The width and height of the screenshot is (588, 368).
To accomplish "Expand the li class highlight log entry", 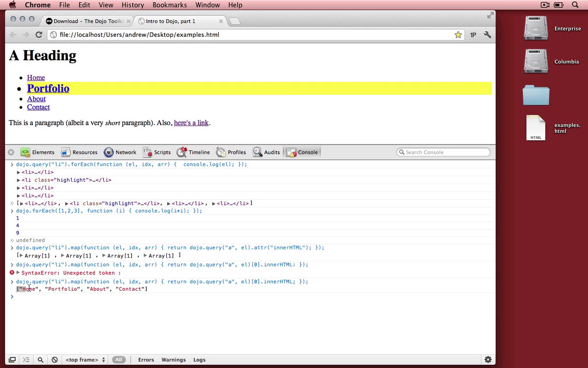I will click(x=18, y=180).
